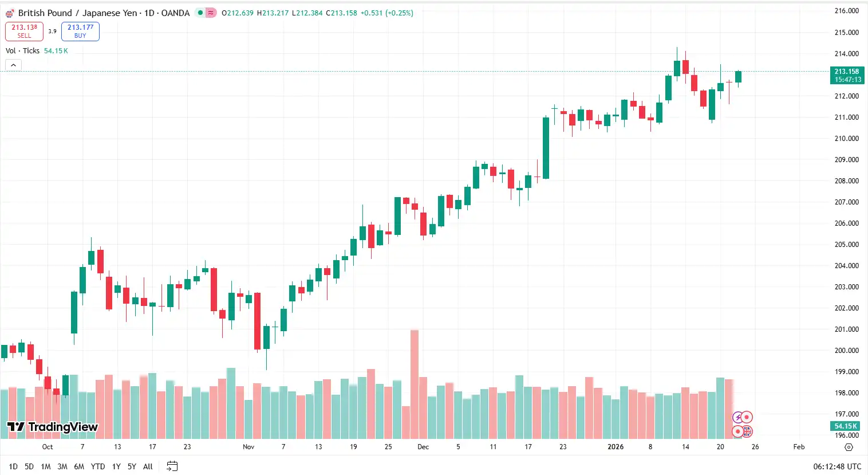The image size is (868, 475).
Task: Click the TradingView logo watermark
Action: click(x=50, y=427)
